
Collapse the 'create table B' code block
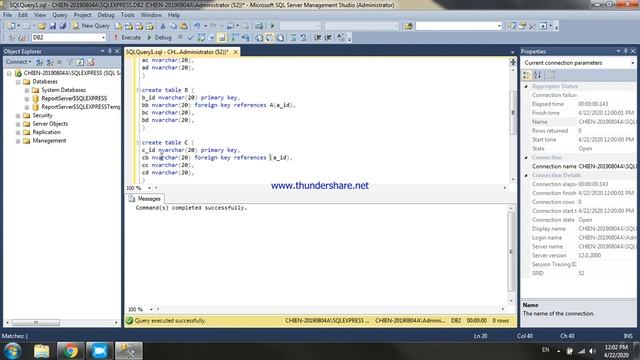(138, 90)
